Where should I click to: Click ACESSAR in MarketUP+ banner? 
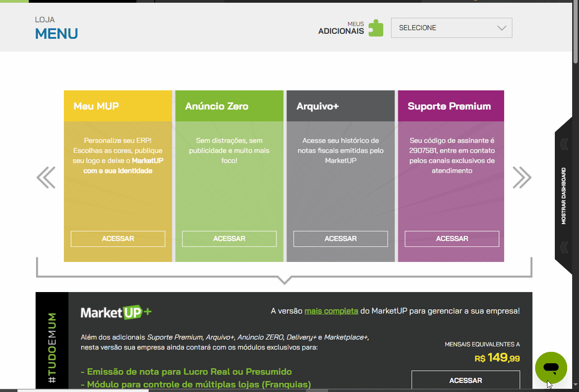pyautogui.click(x=465, y=380)
